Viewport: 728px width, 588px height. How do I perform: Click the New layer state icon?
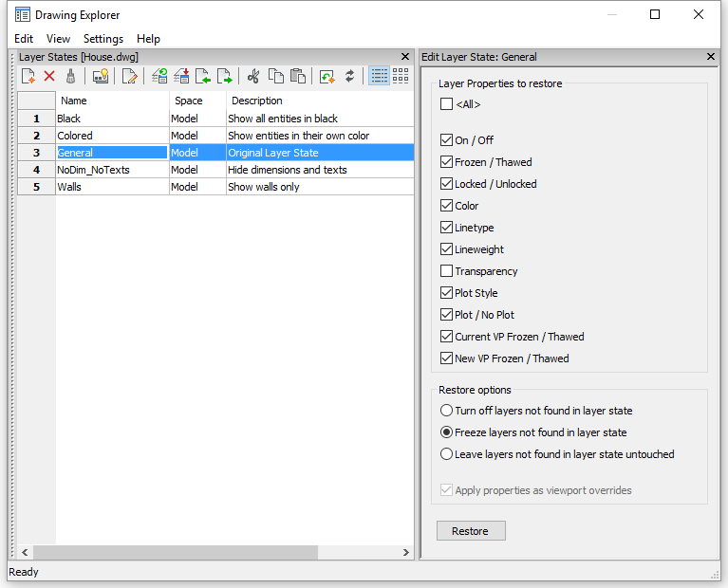pyautogui.click(x=28, y=76)
